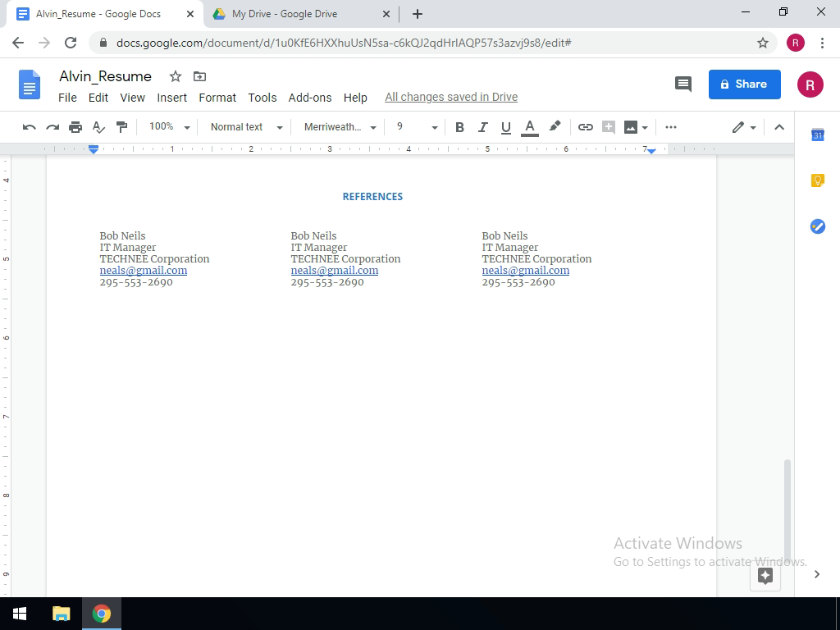Screen dimensions: 840x630
Task: Bookmark this page with star icon
Action: pyautogui.click(x=762, y=43)
